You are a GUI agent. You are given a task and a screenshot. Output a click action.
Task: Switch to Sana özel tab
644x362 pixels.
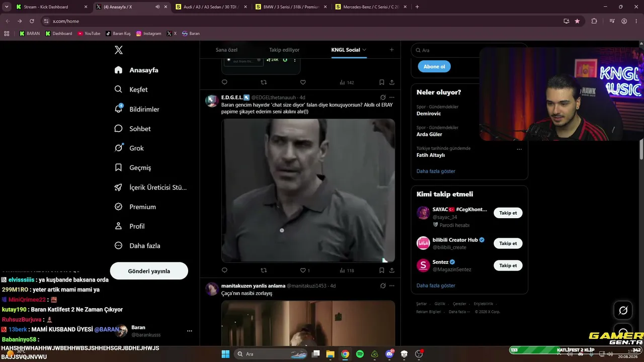[226, 50]
